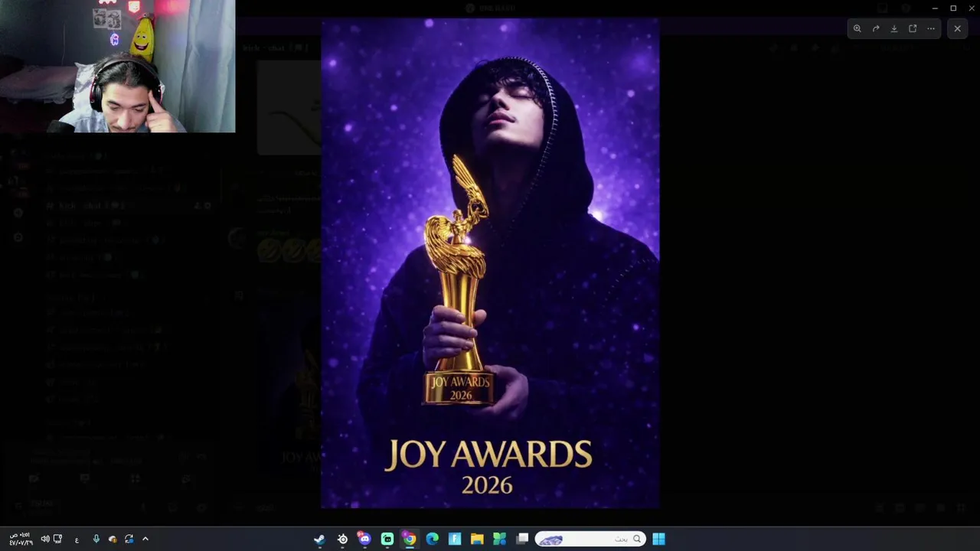Click the taskbar search box
This screenshot has width=980, height=551.
click(590, 539)
